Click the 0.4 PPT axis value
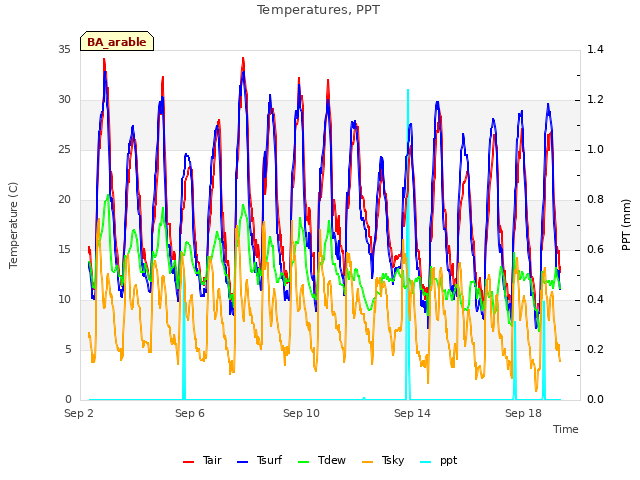The image size is (640, 480). 595,300
